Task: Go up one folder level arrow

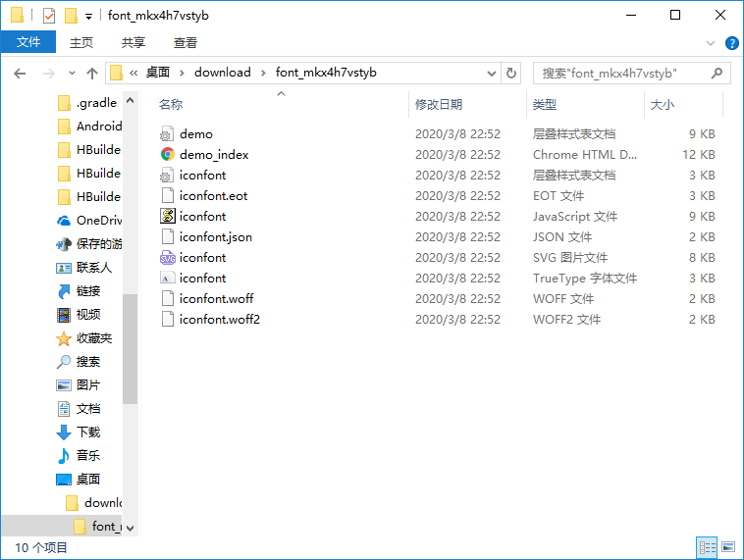Action: pyautogui.click(x=92, y=74)
